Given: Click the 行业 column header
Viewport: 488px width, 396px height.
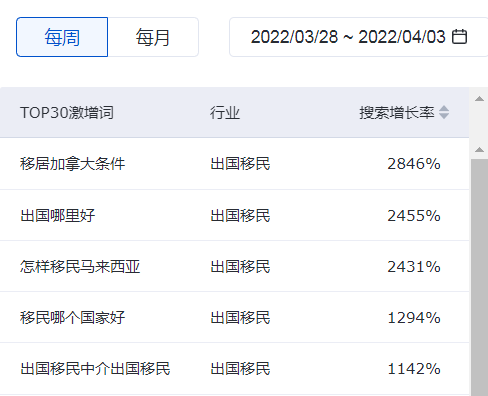Looking at the screenshot, I should click(225, 113).
